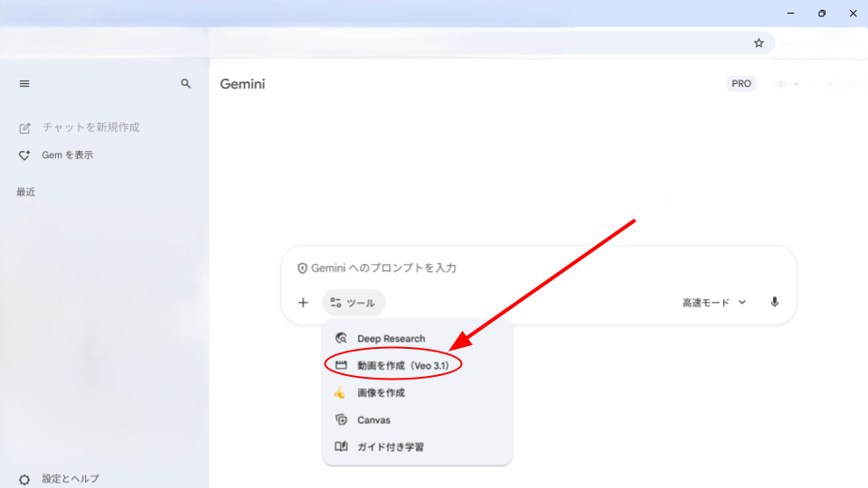
Task: Open the 高速モード model dropdown
Action: (x=714, y=303)
